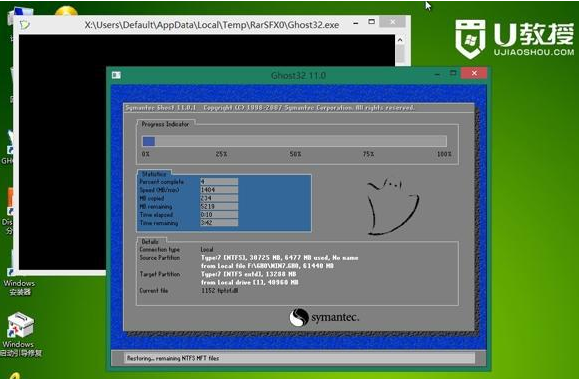
Task: Click the Progress Indicator group label
Action: 165,124
